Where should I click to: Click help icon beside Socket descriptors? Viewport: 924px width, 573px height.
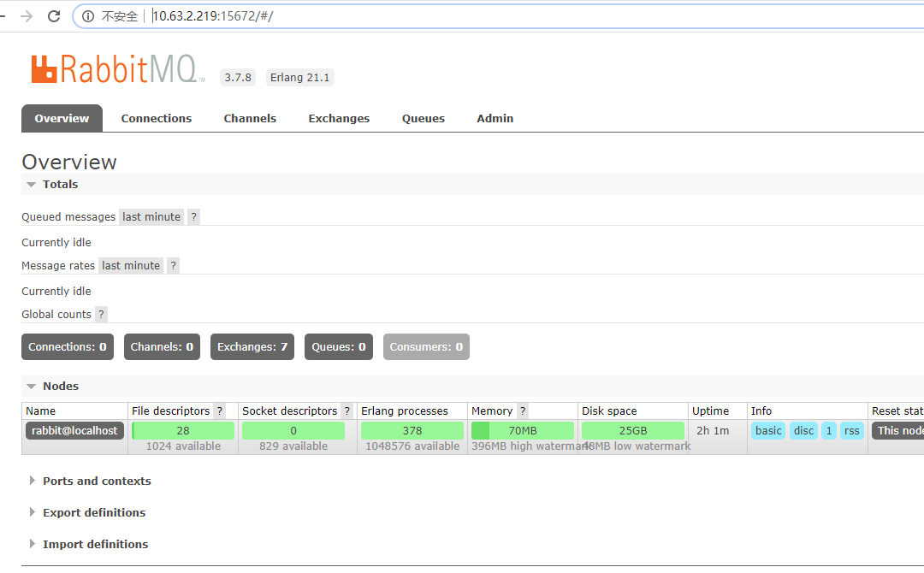[x=346, y=411]
